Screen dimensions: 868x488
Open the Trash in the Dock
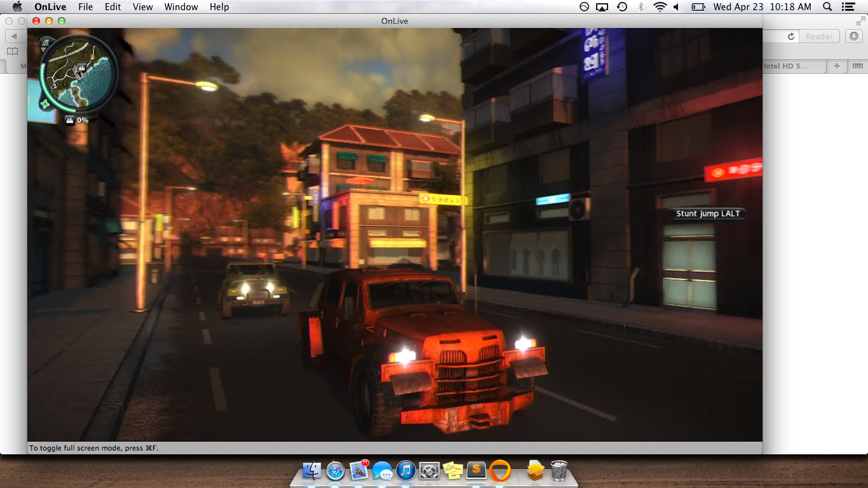pyautogui.click(x=559, y=471)
